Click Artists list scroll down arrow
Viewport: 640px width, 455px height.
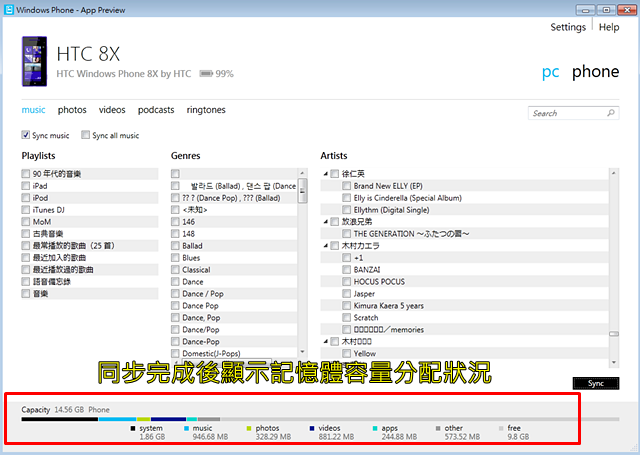tap(614, 362)
